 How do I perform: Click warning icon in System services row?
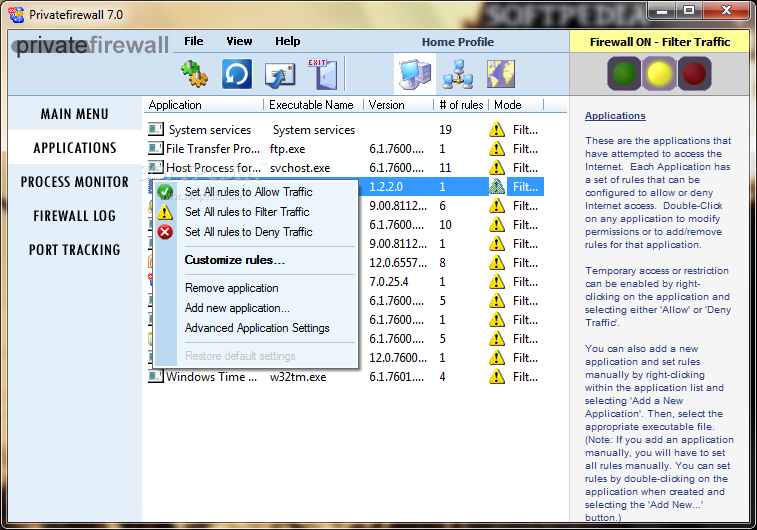(x=497, y=130)
